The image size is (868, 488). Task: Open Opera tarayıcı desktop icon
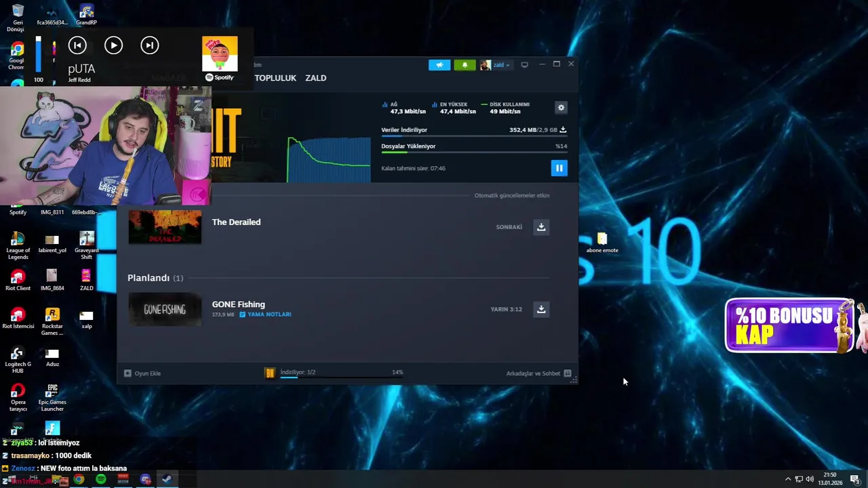(x=18, y=398)
